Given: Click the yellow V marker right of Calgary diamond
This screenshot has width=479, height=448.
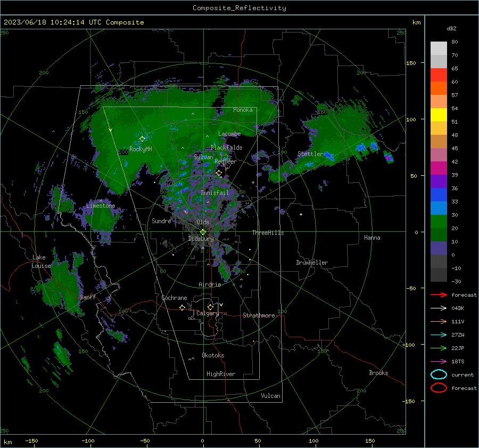Looking at the screenshot, I should coord(221,305).
